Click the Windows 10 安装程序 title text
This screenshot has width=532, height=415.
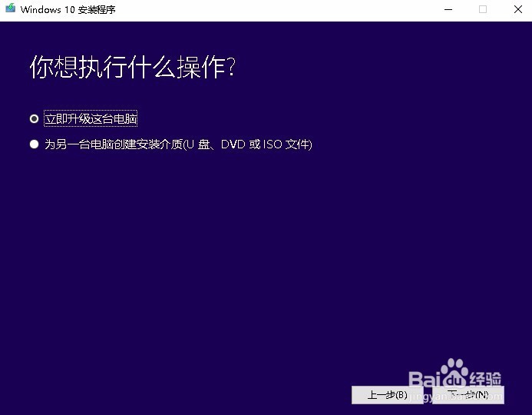(68, 9)
